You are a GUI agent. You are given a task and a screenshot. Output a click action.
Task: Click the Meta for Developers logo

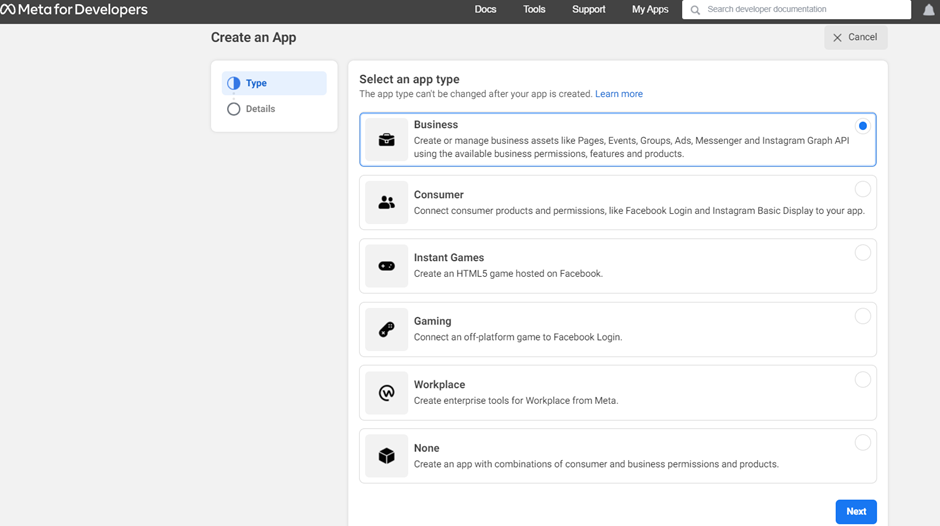(x=74, y=10)
